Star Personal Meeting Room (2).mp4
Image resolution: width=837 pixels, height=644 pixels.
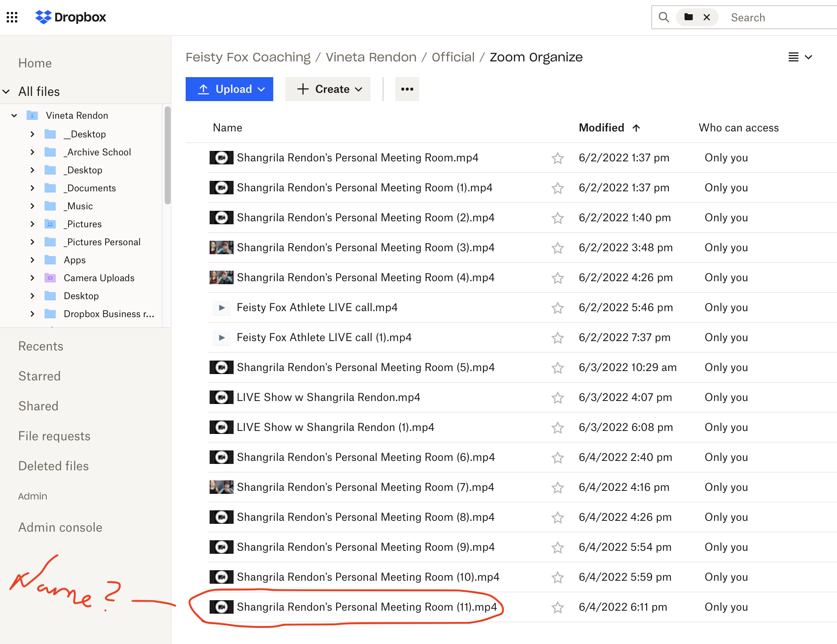pos(558,218)
